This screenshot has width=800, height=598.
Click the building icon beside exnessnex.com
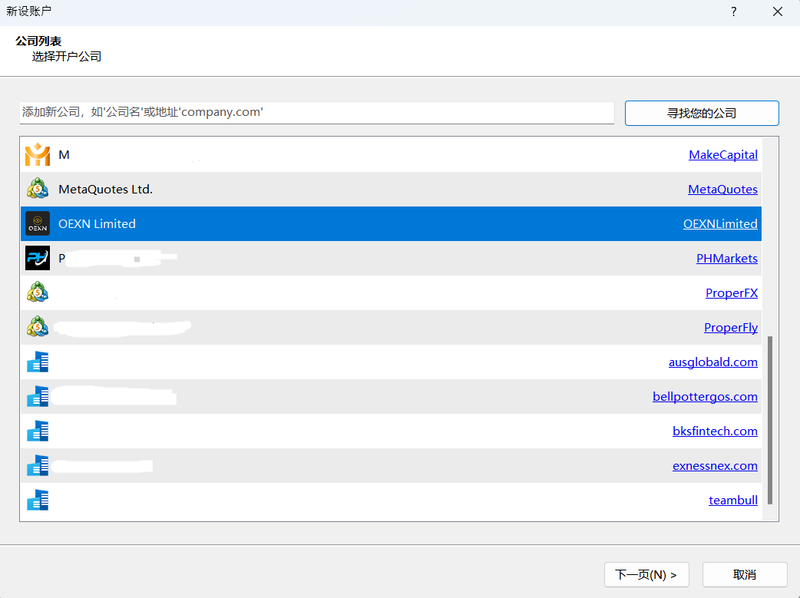pyautogui.click(x=38, y=465)
